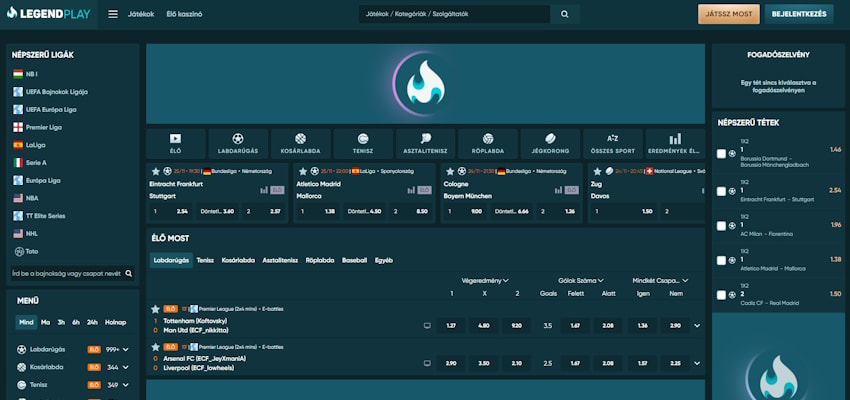Click the league search magnifier icon
This screenshot has height=400, width=850.
pos(128,274)
